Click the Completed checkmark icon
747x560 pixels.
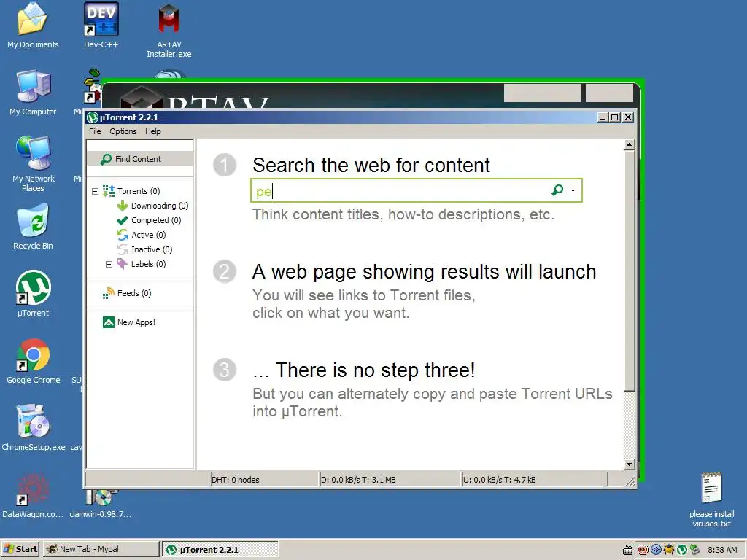coord(123,220)
